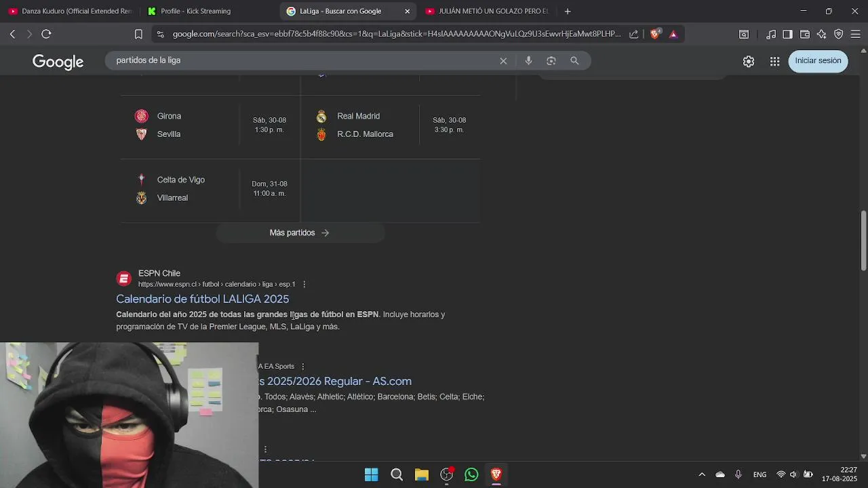
Task: Open the Windows Start menu
Action: click(x=371, y=474)
